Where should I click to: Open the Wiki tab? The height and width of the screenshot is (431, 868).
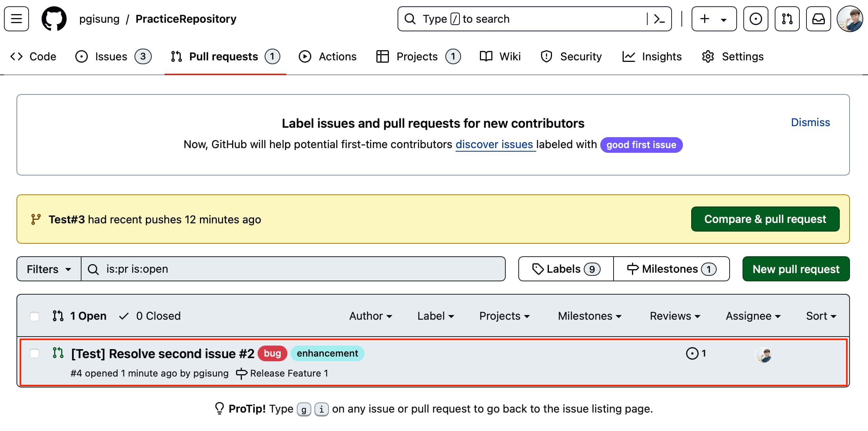coord(500,56)
